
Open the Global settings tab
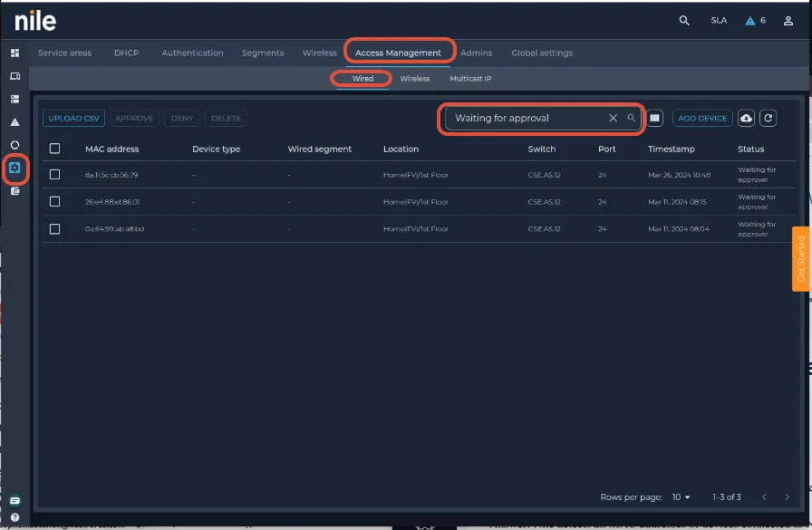542,53
